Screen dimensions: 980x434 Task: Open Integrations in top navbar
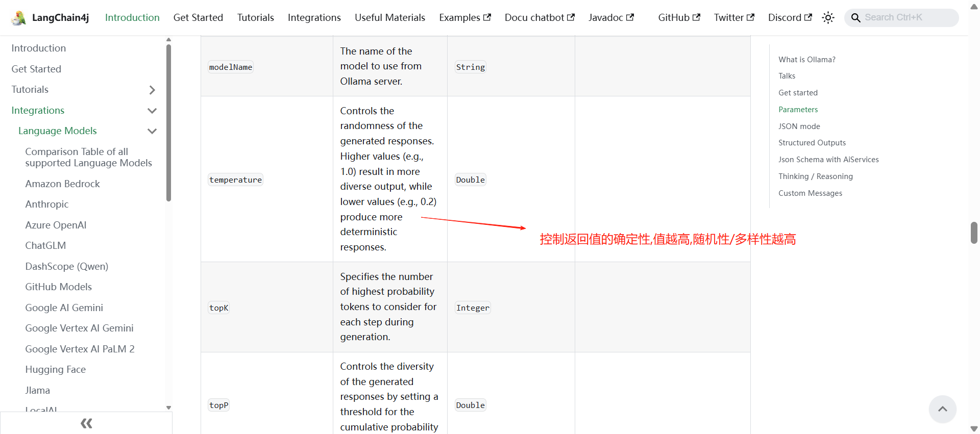pos(314,18)
